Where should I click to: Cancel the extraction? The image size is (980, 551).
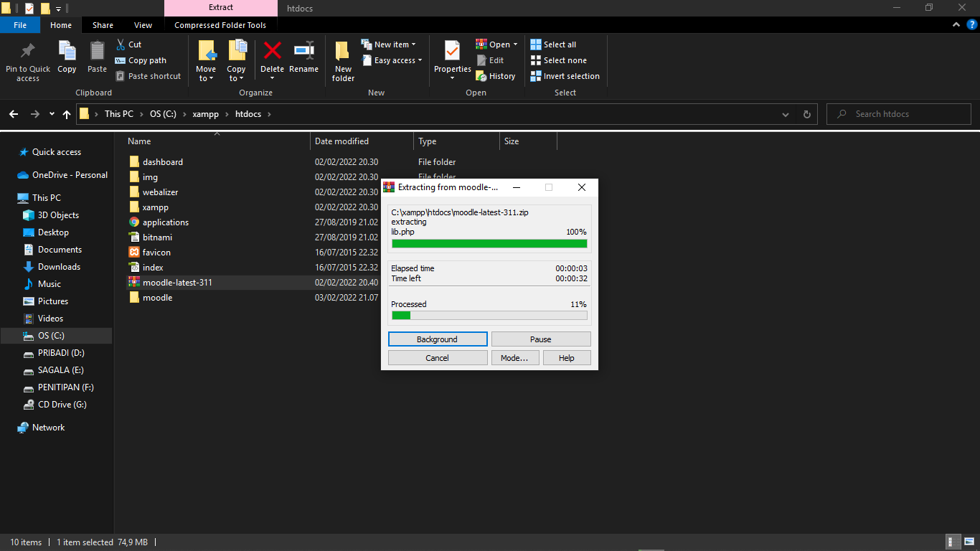pos(438,358)
